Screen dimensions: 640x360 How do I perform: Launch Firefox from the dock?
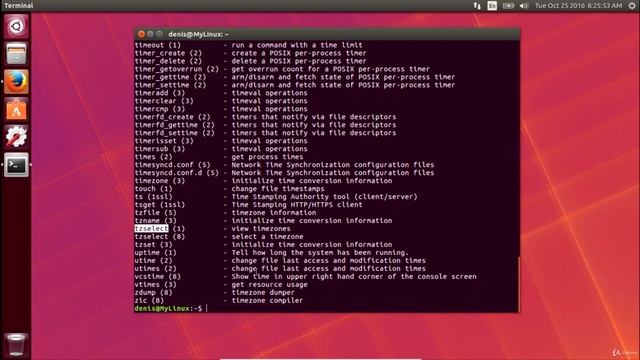tap(16, 82)
